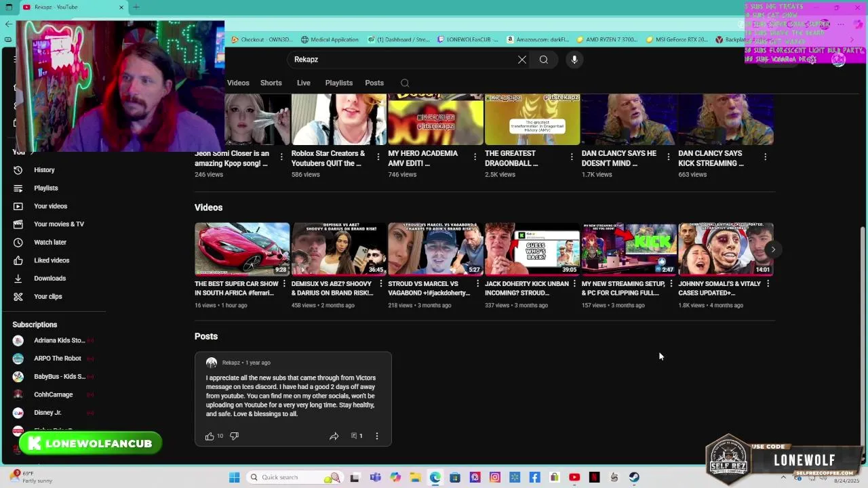Screen dimensions: 868x488
Task: Play MY NEW STREAMING SETUP thumbnail
Action: 629,249
